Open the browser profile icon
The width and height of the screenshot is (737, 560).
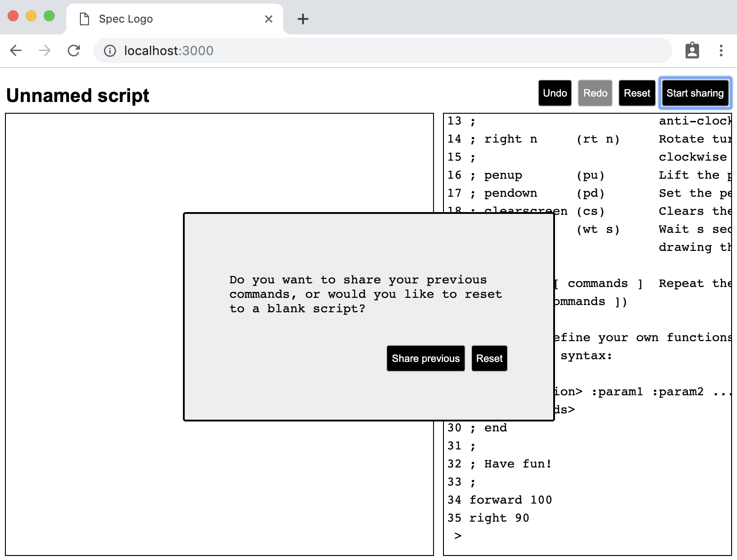[x=692, y=51]
